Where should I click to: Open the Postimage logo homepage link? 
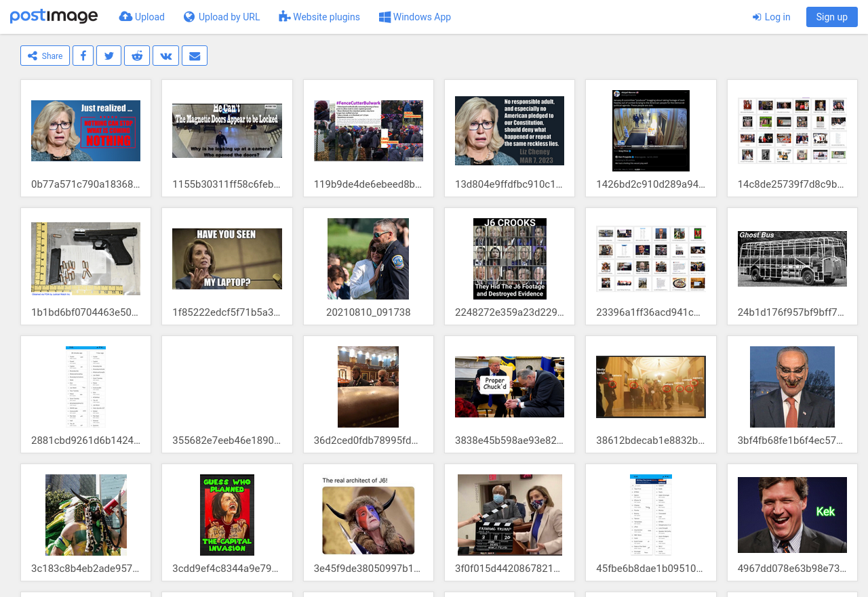tap(54, 16)
